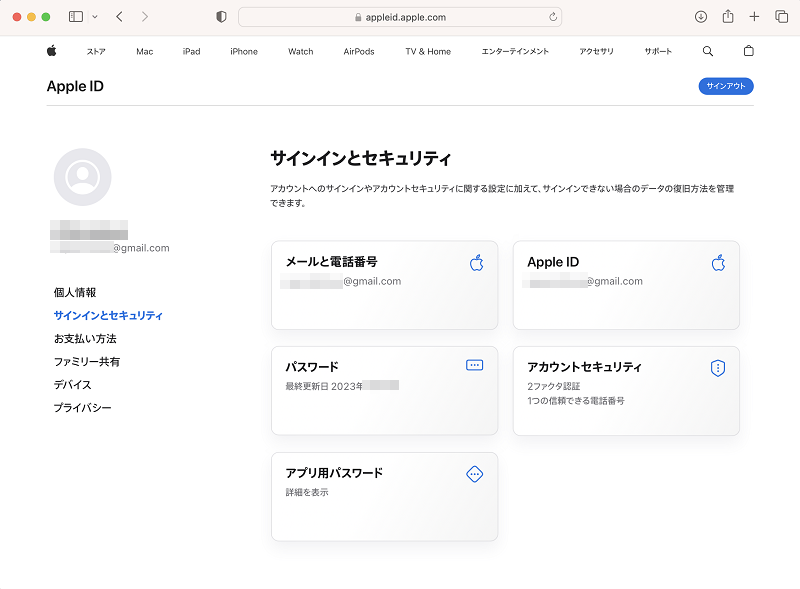Open the iPhone menu item
The height and width of the screenshot is (589, 800).
coord(244,52)
